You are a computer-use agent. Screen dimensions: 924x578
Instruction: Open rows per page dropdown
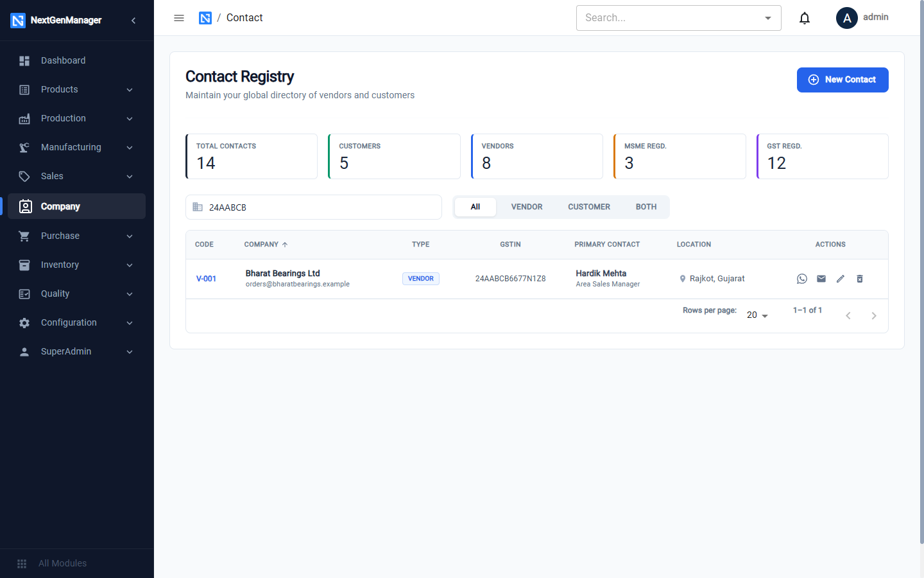pos(758,315)
